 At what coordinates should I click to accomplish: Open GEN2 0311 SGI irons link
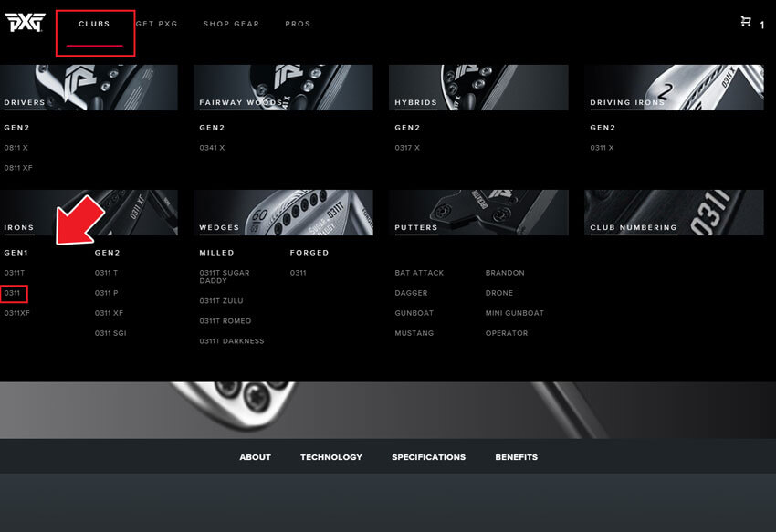pyautogui.click(x=110, y=333)
